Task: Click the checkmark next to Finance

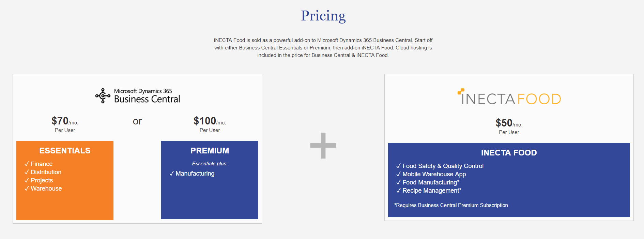Action: pos(27,164)
